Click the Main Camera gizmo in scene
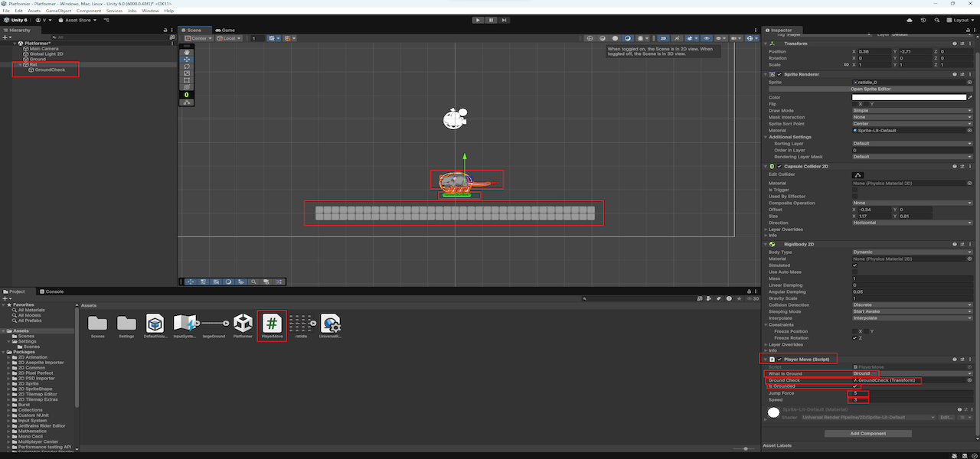Image resolution: width=980 pixels, height=459 pixels. click(x=455, y=119)
